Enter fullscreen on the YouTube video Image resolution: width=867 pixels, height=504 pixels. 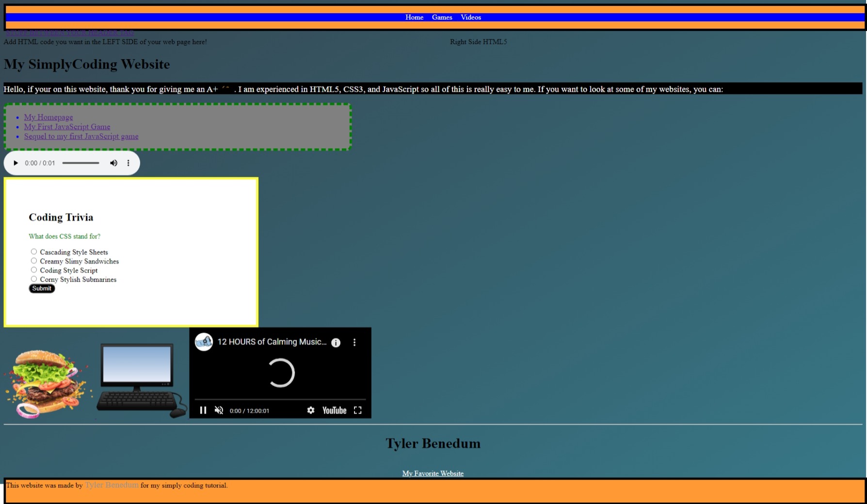point(358,410)
